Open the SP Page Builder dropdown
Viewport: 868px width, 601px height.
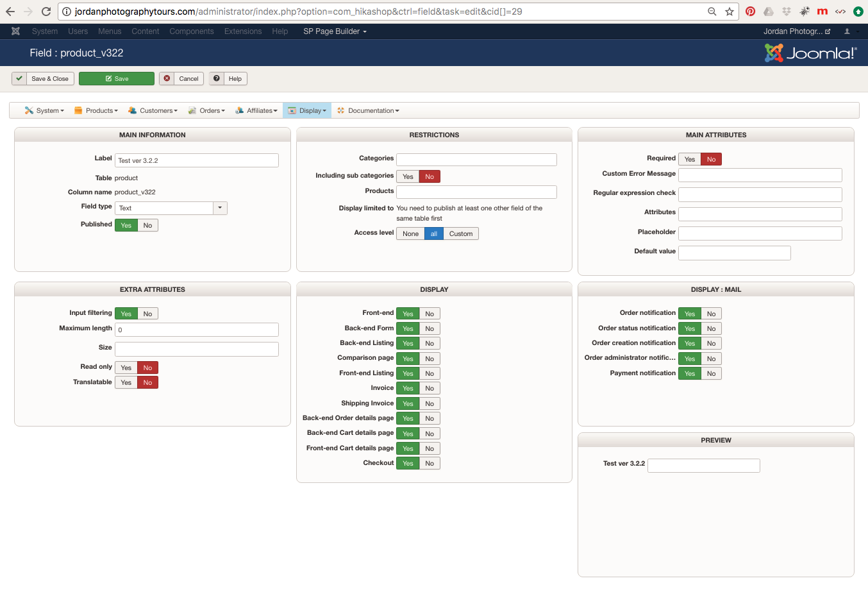pos(335,31)
